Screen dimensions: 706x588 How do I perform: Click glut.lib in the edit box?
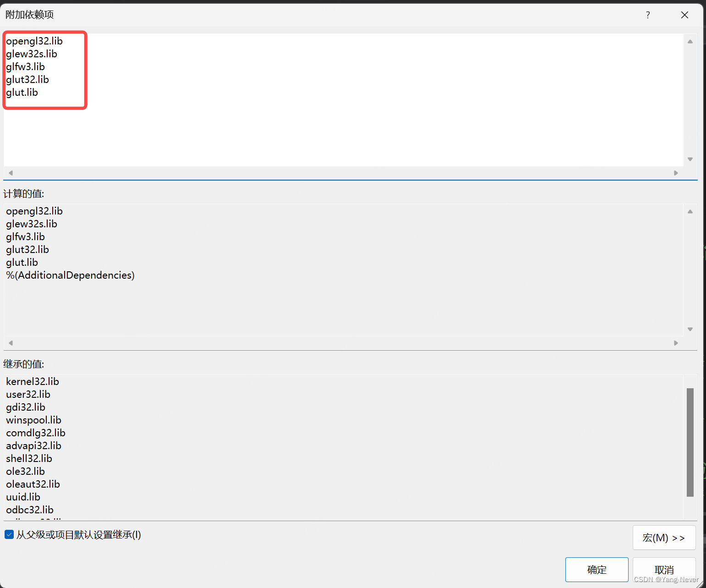point(22,93)
